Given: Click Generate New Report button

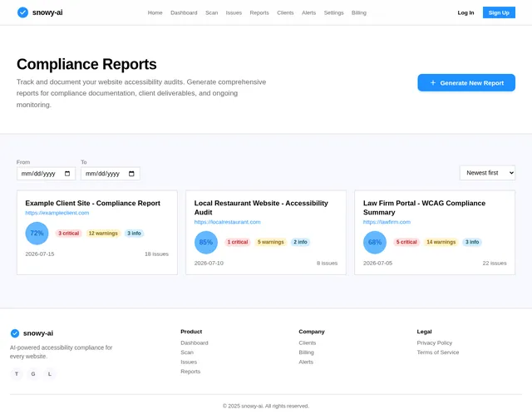Looking at the screenshot, I should coord(466,83).
